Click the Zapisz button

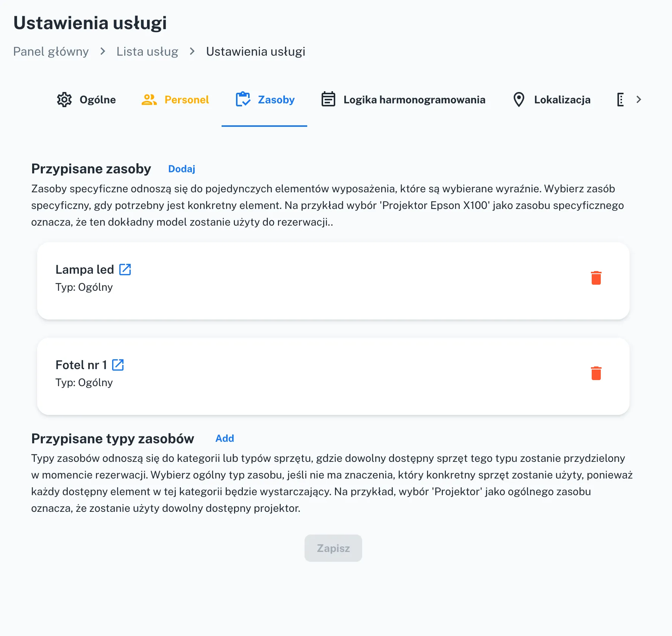(333, 548)
